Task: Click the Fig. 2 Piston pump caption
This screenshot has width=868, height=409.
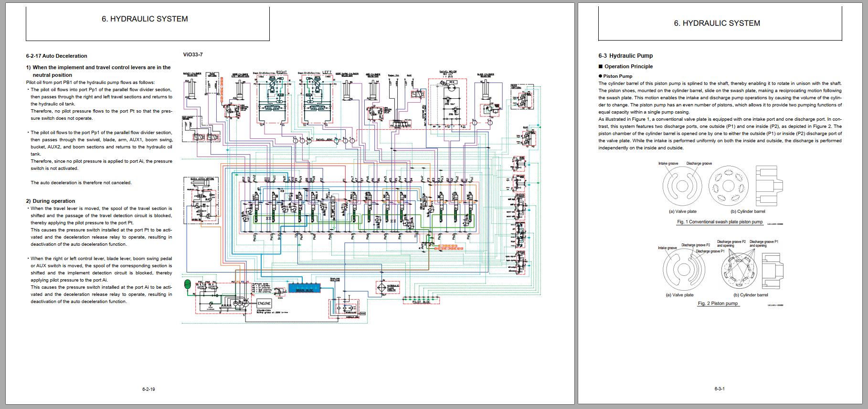Action: (718, 304)
